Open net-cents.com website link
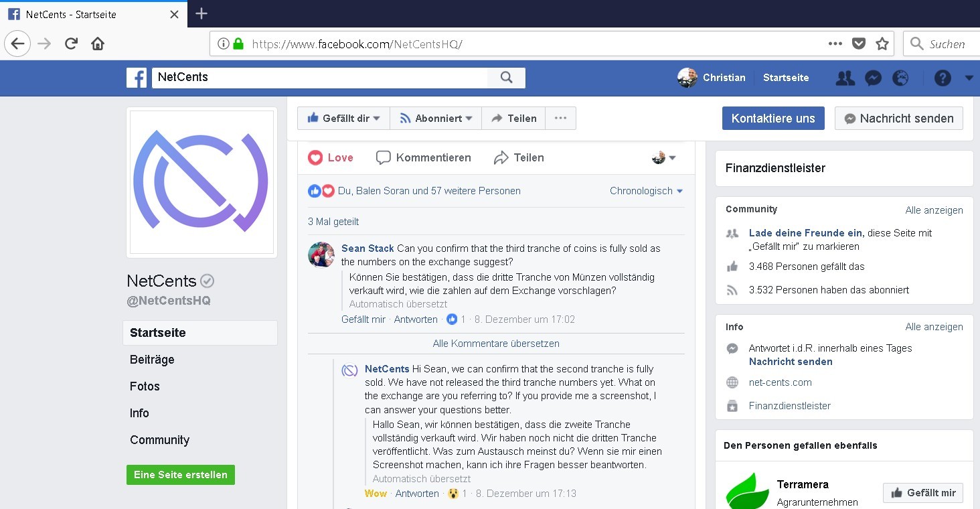980x509 pixels. [x=780, y=382]
